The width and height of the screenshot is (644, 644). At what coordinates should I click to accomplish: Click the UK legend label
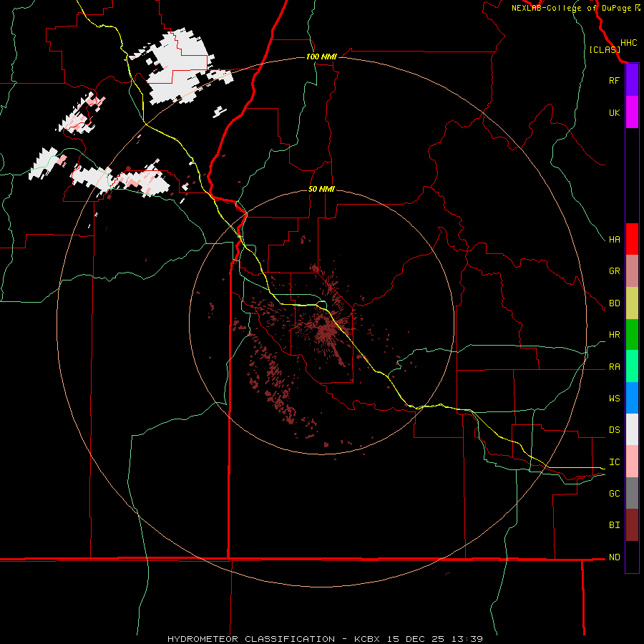(614, 112)
